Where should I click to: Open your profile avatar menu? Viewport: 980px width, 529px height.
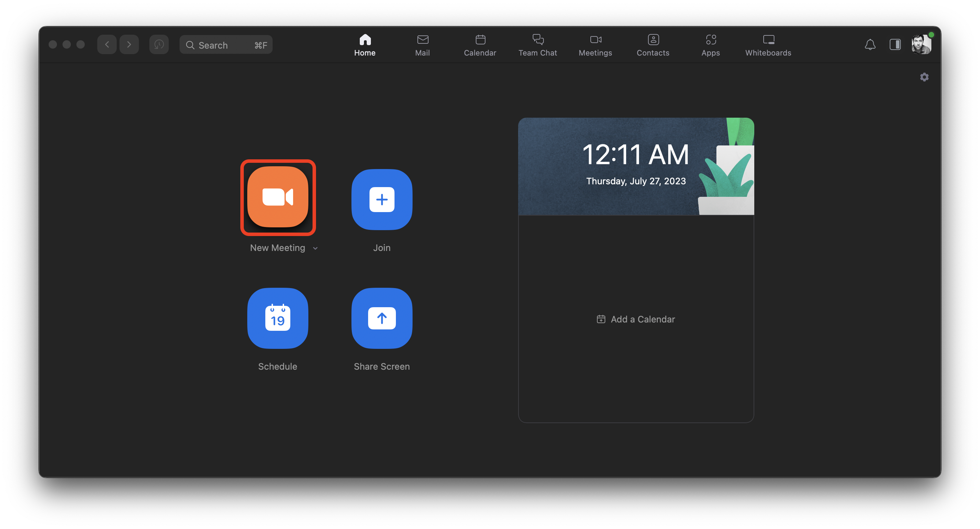pos(921,44)
